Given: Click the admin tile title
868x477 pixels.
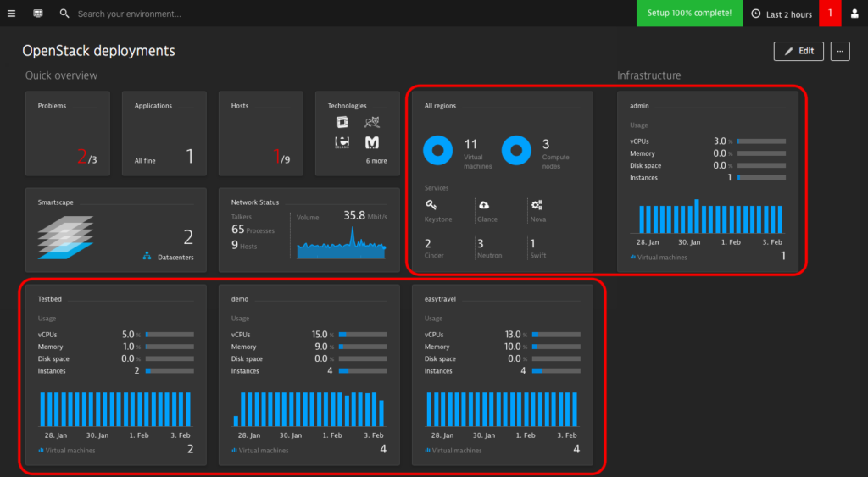Looking at the screenshot, I should [x=639, y=106].
